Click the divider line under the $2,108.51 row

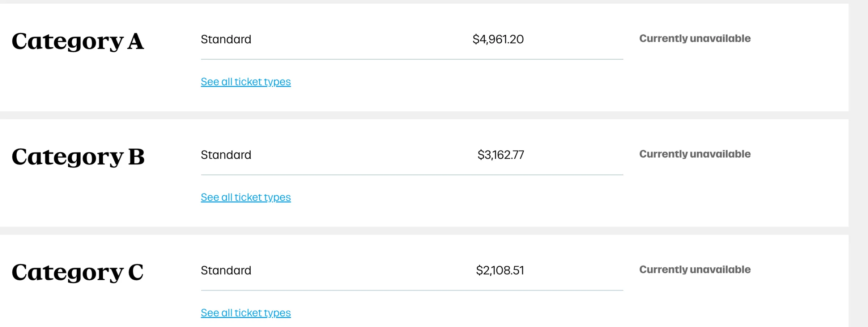coord(412,291)
